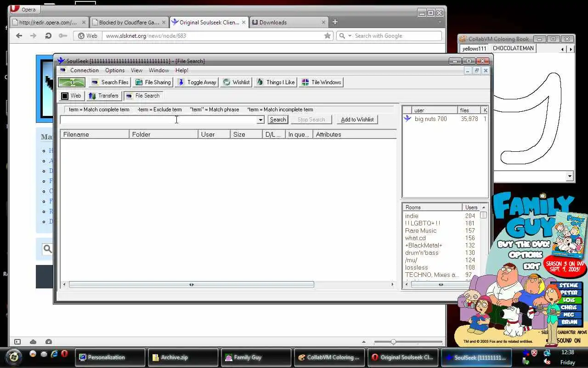The image size is (588, 368).
Task: Open Archive.zip from the taskbar
Action: [x=183, y=357]
